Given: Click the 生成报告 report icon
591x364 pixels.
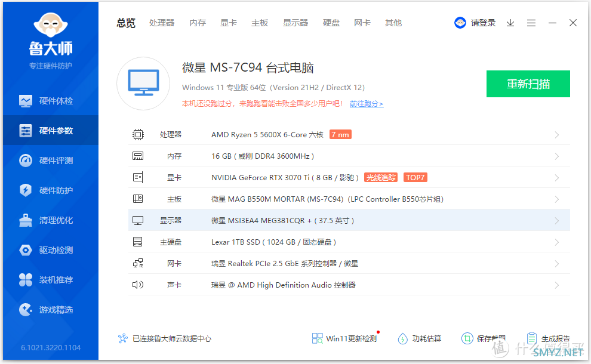Looking at the screenshot, I should coord(532,338).
